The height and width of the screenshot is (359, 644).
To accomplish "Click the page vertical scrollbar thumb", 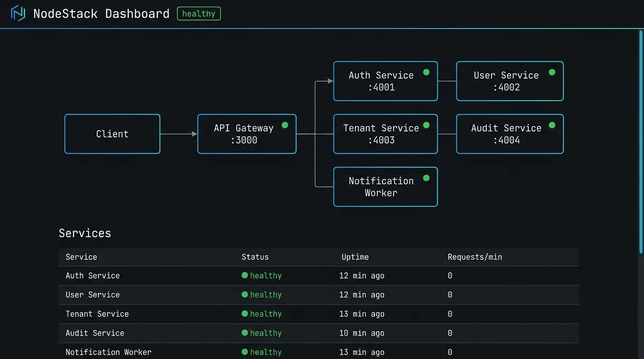I will (641, 142).
